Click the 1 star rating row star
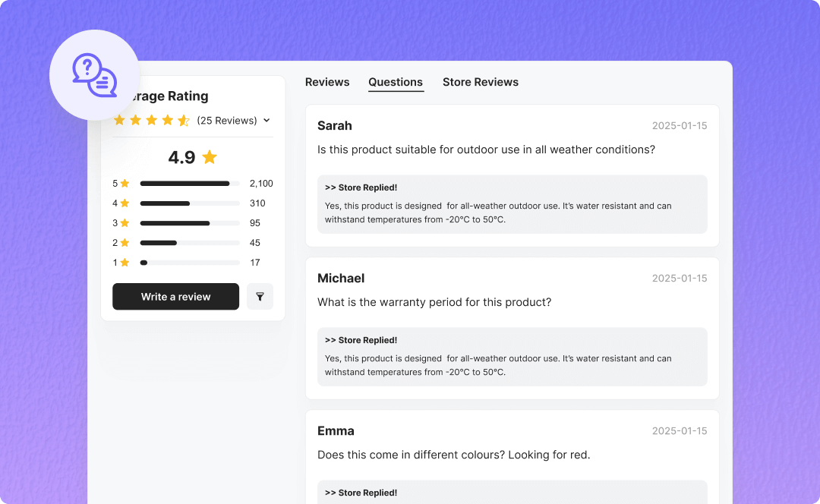 click(x=125, y=263)
